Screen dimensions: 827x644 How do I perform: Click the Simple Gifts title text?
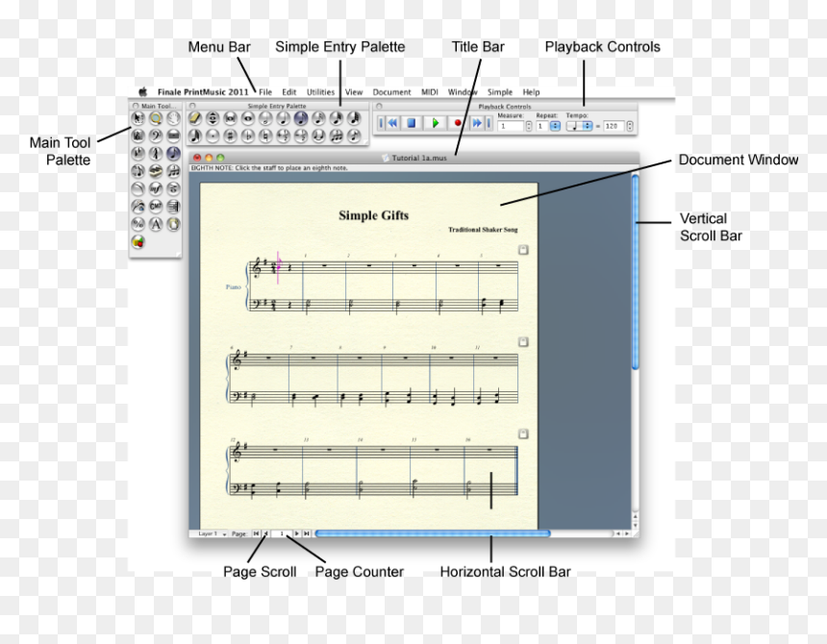pos(373,215)
